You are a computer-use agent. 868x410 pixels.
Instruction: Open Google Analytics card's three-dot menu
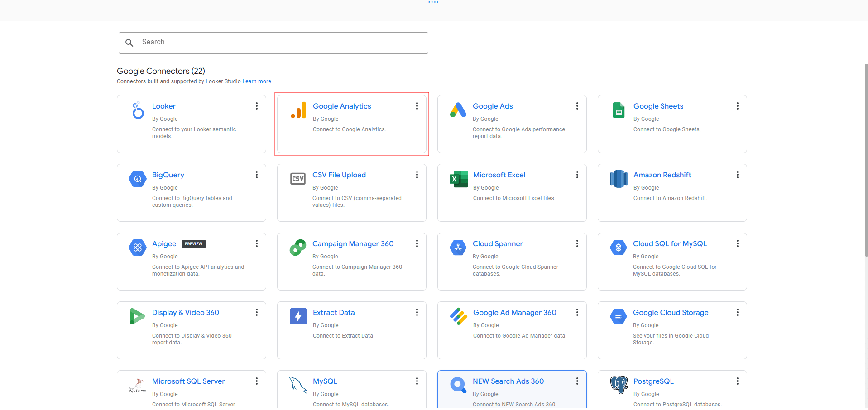click(x=417, y=106)
